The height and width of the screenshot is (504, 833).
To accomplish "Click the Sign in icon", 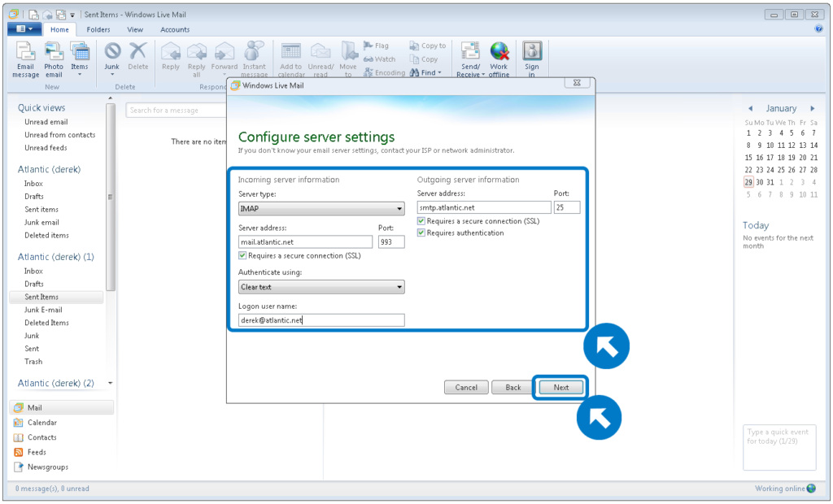I will 531,57.
